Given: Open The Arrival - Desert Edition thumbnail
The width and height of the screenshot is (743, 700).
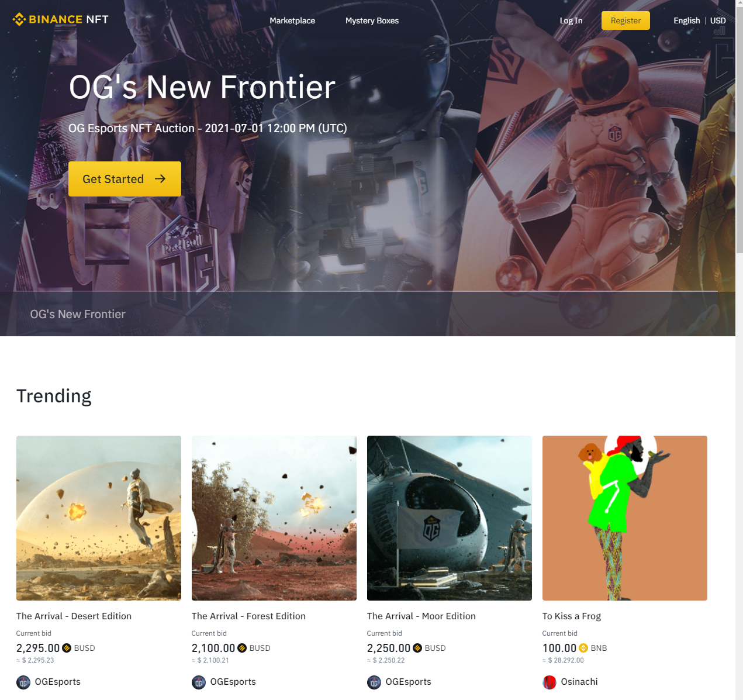Looking at the screenshot, I should 99,518.
